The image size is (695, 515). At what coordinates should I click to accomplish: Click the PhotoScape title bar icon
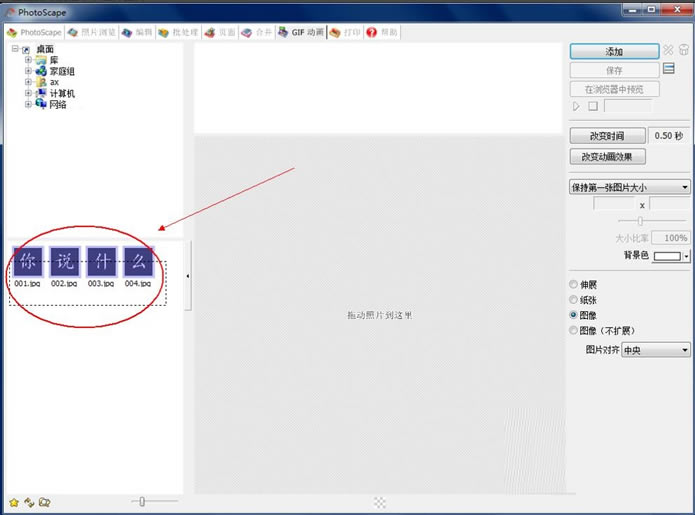(x=10, y=12)
